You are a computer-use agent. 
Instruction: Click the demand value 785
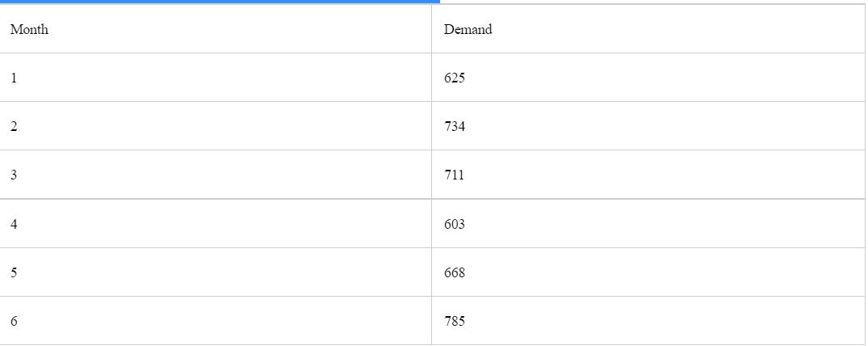455,321
